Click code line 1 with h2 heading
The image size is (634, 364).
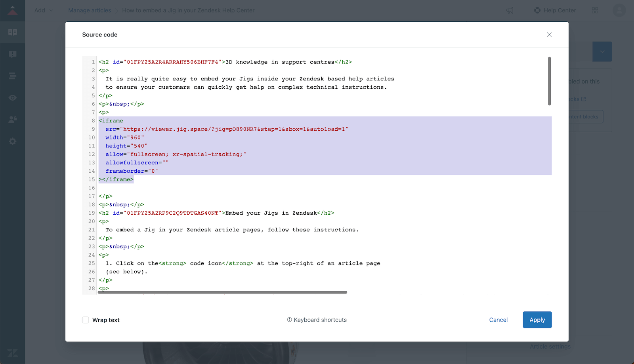click(x=225, y=62)
